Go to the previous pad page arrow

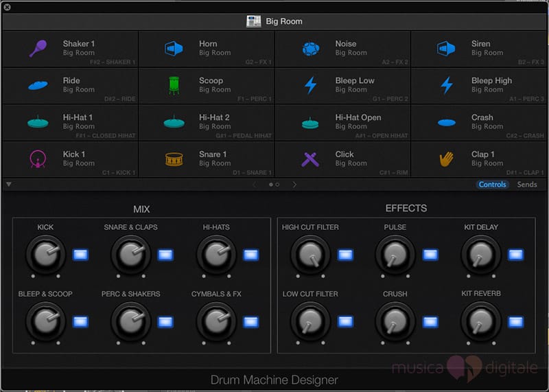tap(255, 184)
